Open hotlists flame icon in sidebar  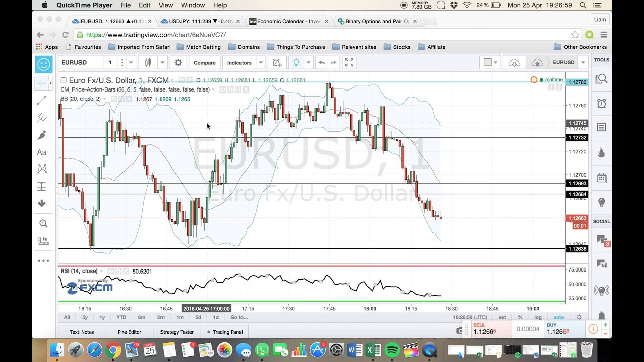pyautogui.click(x=601, y=153)
